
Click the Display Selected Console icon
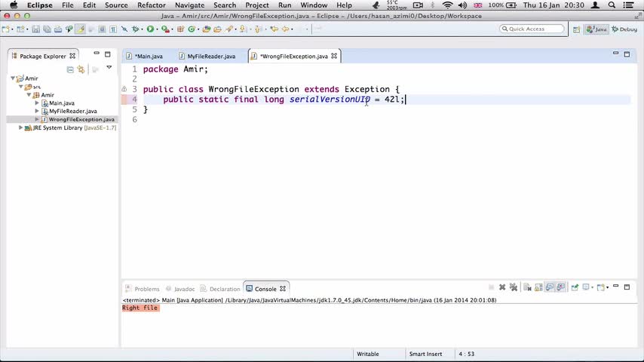click(586, 287)
